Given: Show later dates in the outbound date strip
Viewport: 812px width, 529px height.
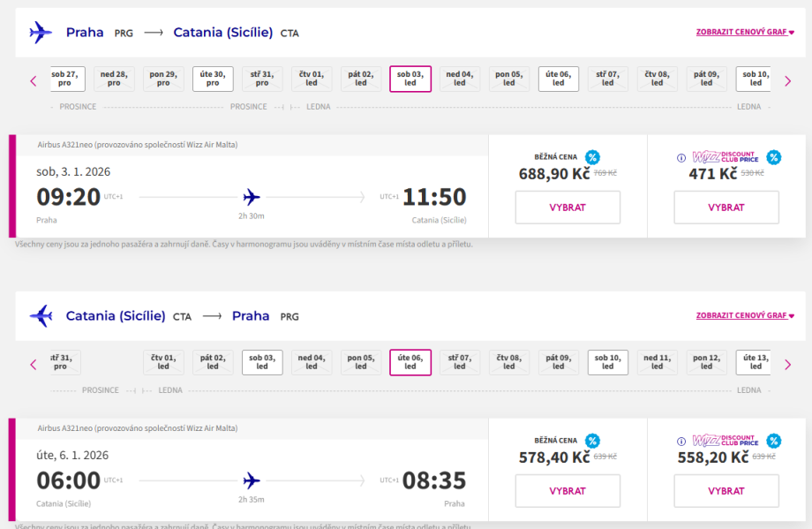Looking at the screenshot, I should (x=788, y=80).
